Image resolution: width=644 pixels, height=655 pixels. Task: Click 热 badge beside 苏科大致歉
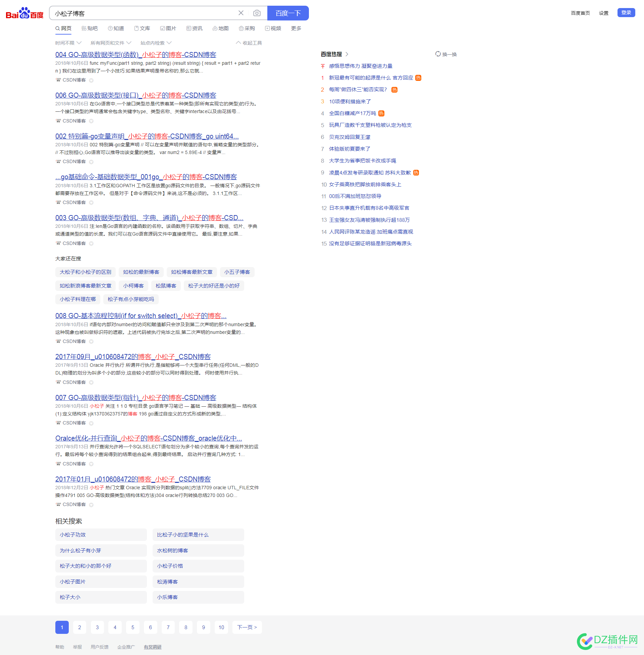(416, 172)
